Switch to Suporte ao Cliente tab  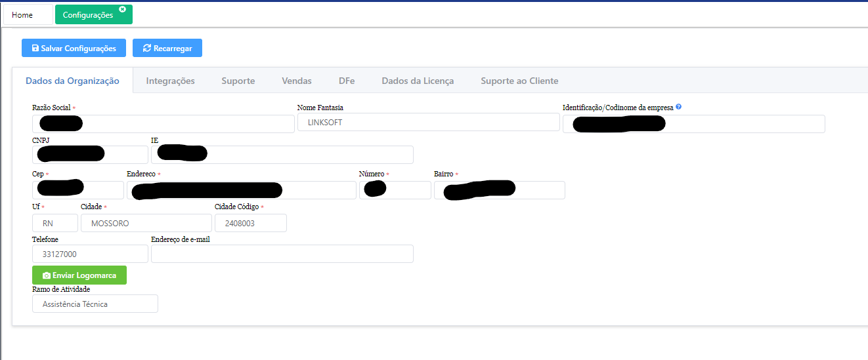519,81
